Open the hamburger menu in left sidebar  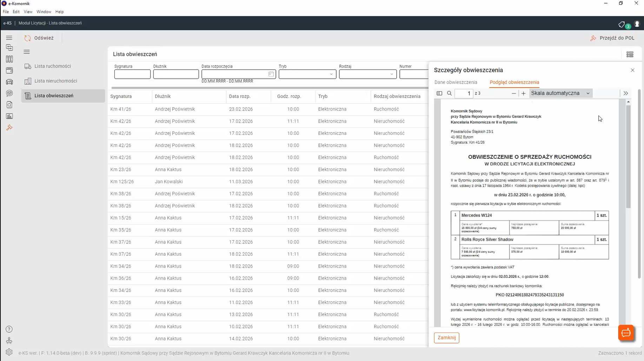tap(9, 38)
